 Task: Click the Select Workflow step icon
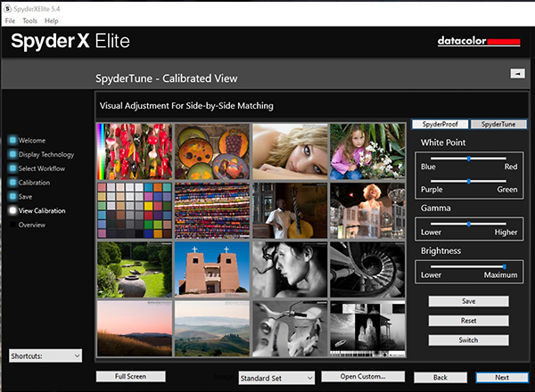12,169
